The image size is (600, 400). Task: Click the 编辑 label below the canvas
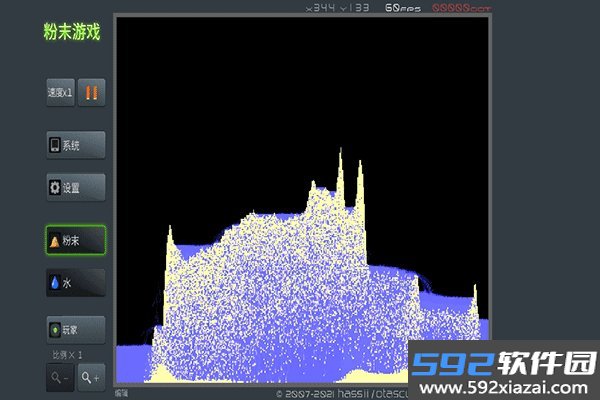click(x=122, y=393)
